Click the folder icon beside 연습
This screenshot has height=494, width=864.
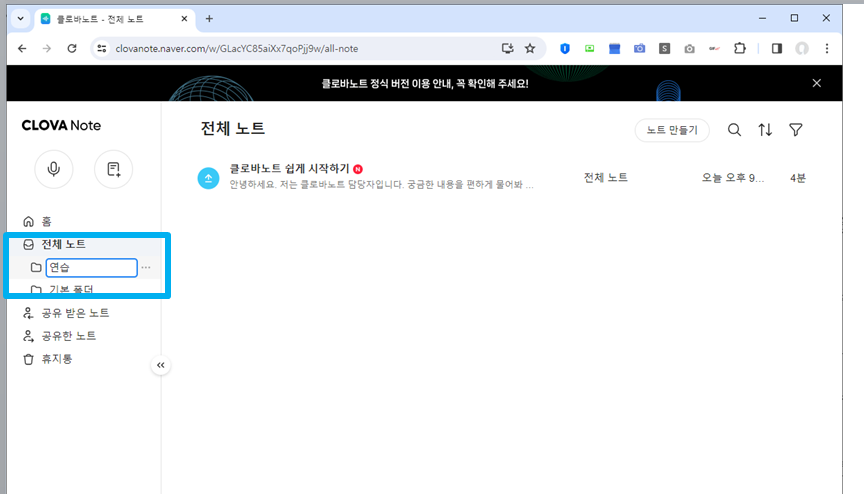(x=36, y=268)
